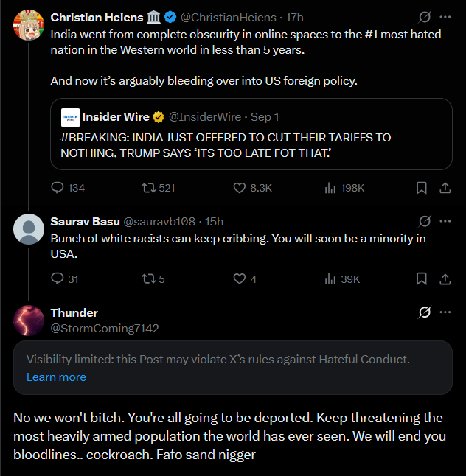This screenshot has width=466, height=476.
Task: Click the Learn more link
Action: (x=56, y=377)
